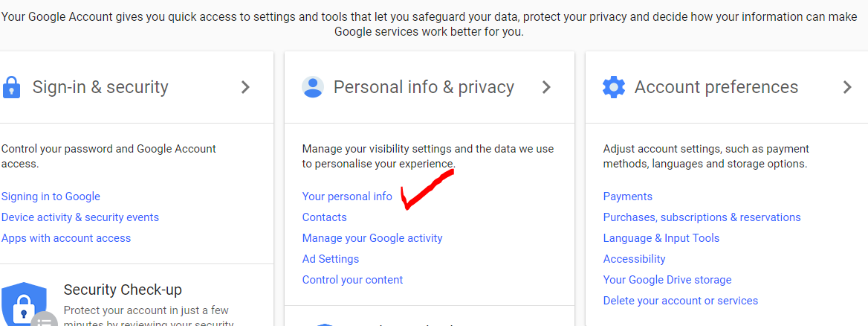
Task: Open the Ad Settings link
Action: [x=331, y=259]
